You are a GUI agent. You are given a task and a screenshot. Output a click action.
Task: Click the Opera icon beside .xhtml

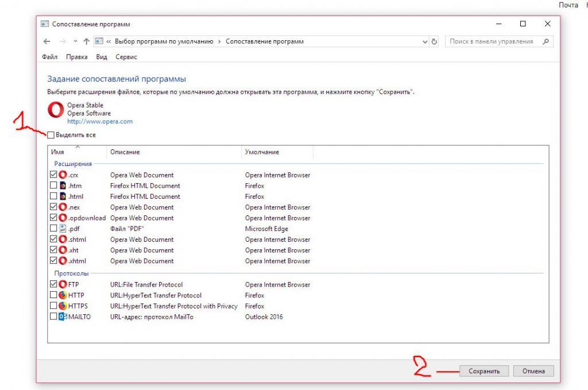tap(63, 261)
